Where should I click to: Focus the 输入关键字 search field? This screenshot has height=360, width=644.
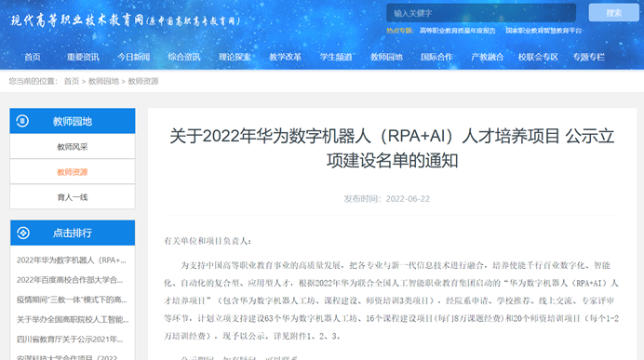tap(481, 13)
